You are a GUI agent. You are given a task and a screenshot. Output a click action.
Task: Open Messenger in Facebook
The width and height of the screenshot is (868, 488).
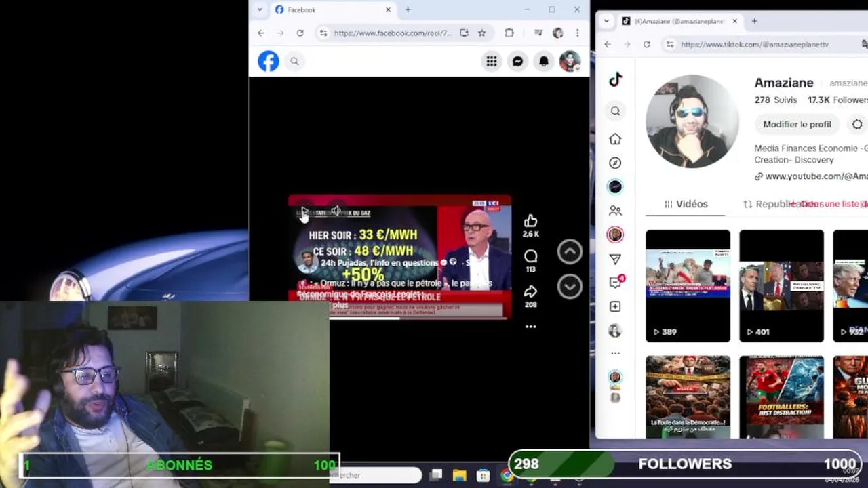coord(517,61)
